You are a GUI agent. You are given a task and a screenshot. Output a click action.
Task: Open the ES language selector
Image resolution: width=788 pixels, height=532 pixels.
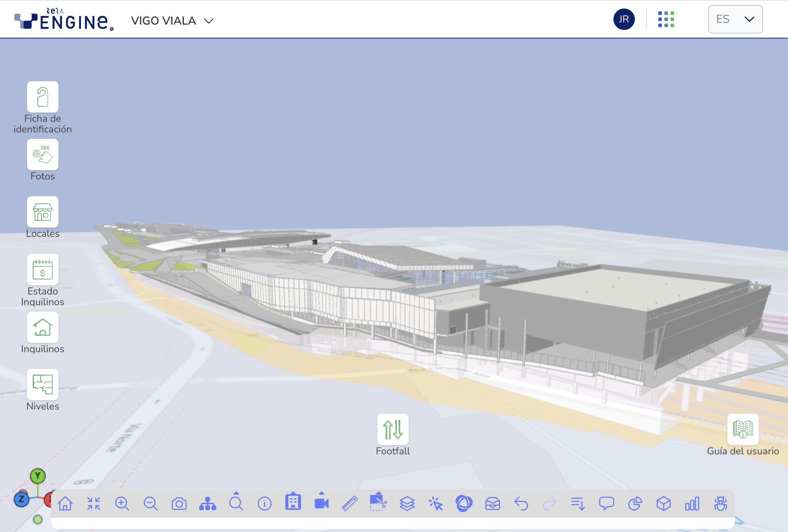pos(735,19)
